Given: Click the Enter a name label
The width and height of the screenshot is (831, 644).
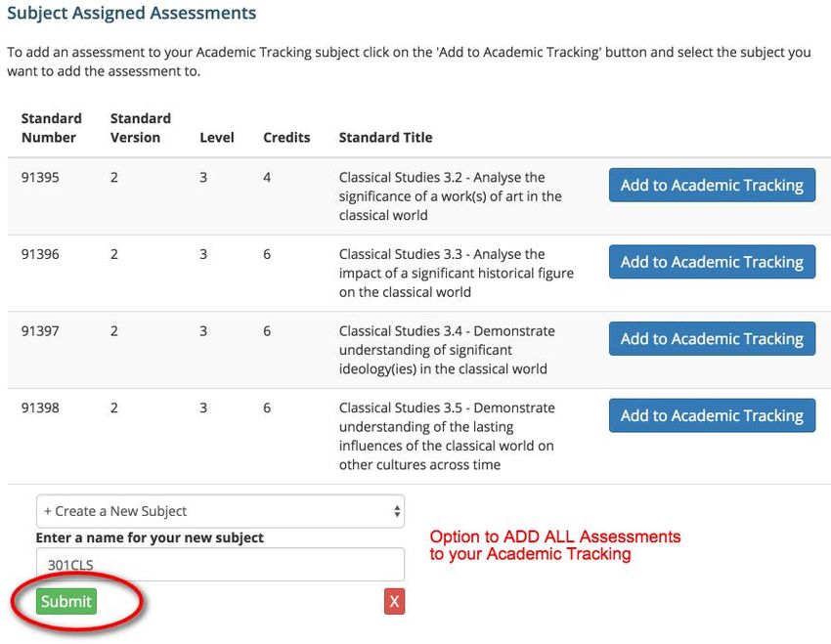Looking at the screenshot, I should pos(150,537).
